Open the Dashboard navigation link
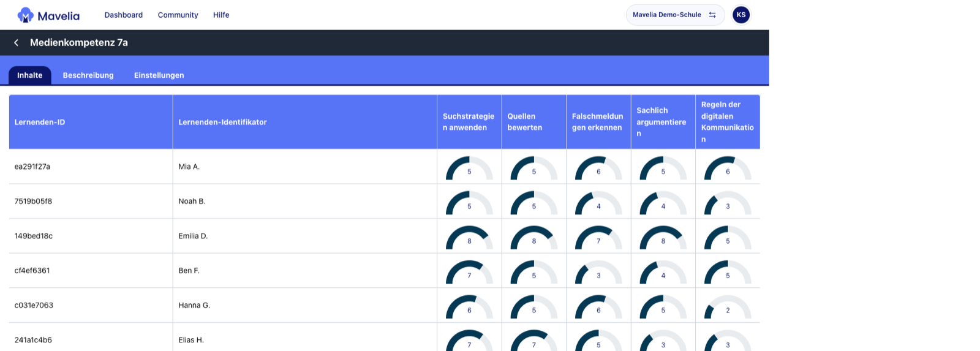Image resolution: width=980 pixels, height=351 pixels. (x=124, y=15)
